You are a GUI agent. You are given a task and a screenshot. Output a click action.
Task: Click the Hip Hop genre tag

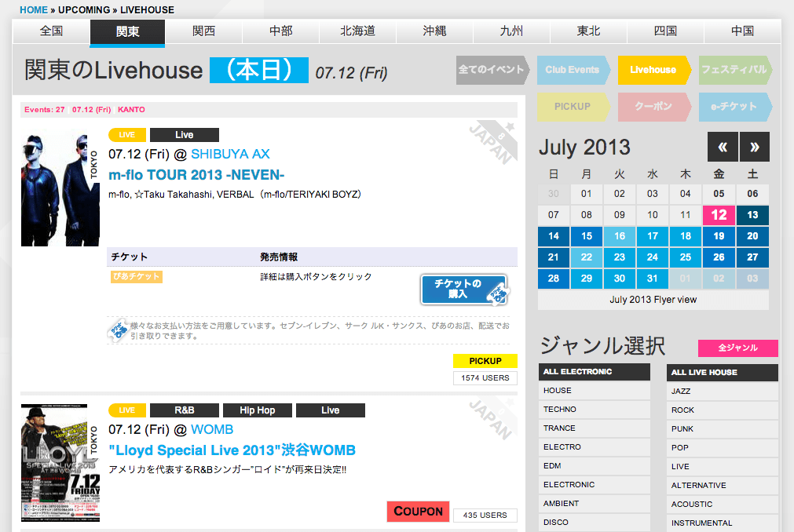pyautogui.click(x=258, y=410)
